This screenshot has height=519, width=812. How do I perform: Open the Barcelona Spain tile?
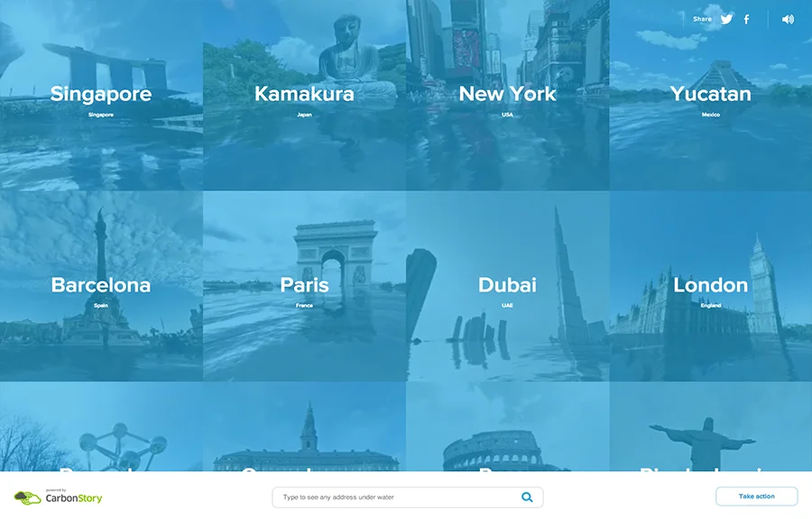pyautogui.click(x=101, y=286)
